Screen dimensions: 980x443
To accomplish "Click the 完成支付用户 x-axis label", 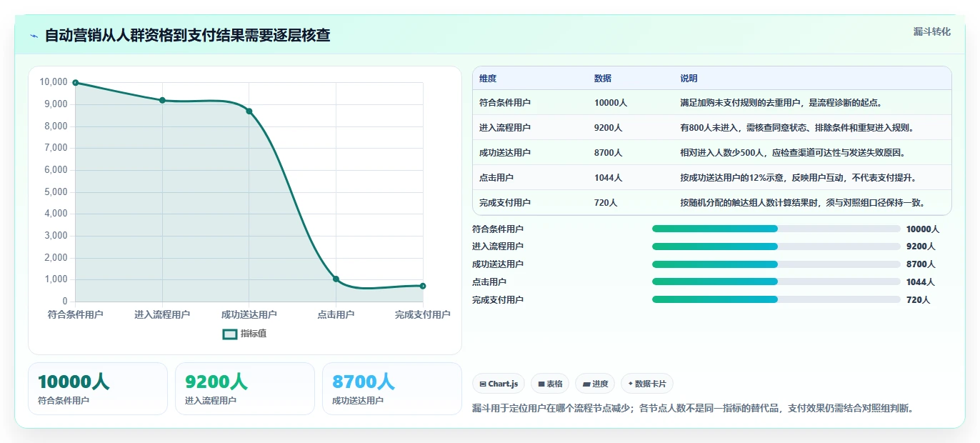I will click(423, 314).
